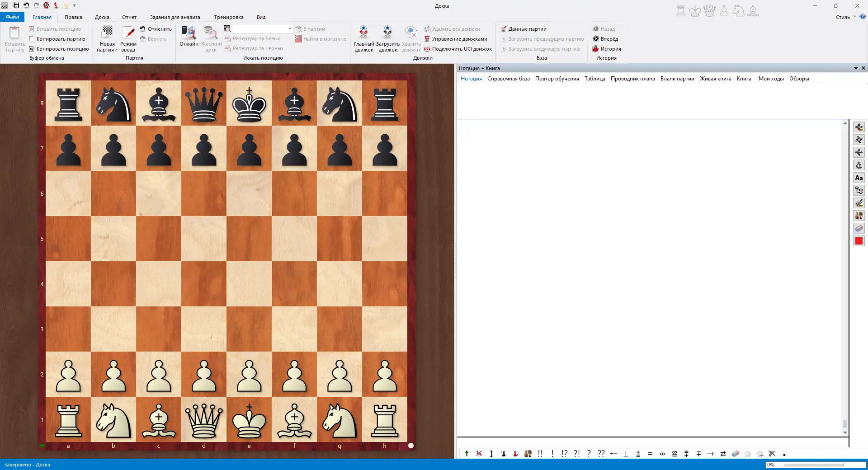The height and width of the screenshot is (470, 868).
Task: Open the Главный движок (main engine) icon
Action: 363,39
